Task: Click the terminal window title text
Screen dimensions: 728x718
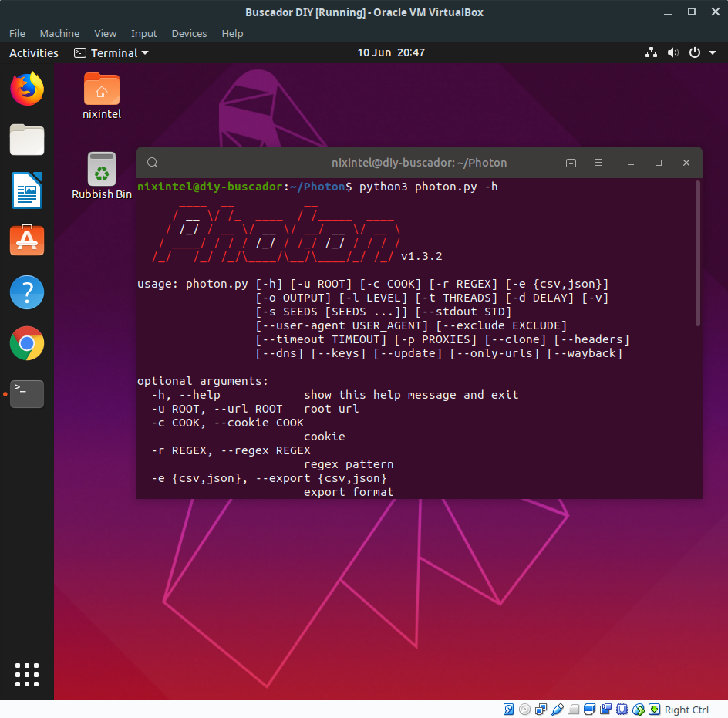Action: (x=419, y=163)
